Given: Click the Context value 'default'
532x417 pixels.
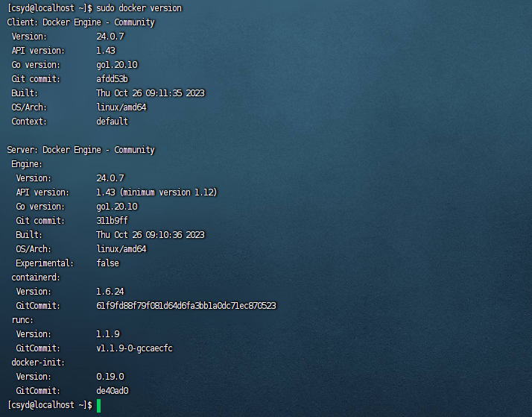Looking at the screenshot, I should 113,122.
